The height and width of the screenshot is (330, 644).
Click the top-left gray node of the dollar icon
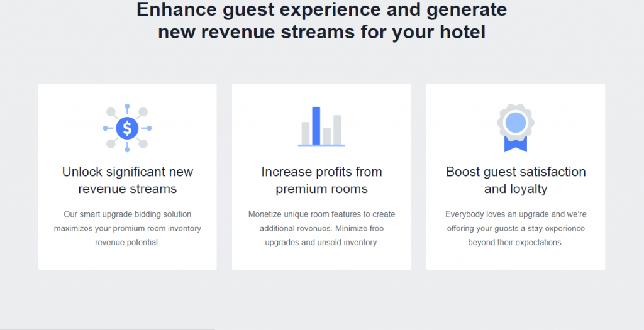click(111, 113)
